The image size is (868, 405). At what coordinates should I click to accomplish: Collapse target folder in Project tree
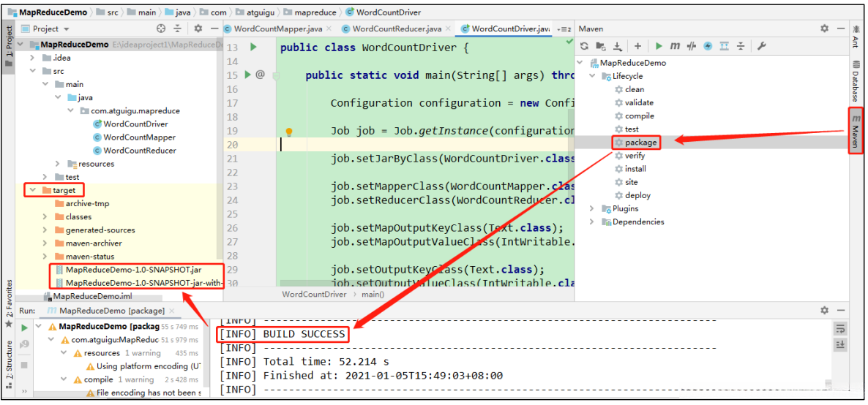[33, 190]
